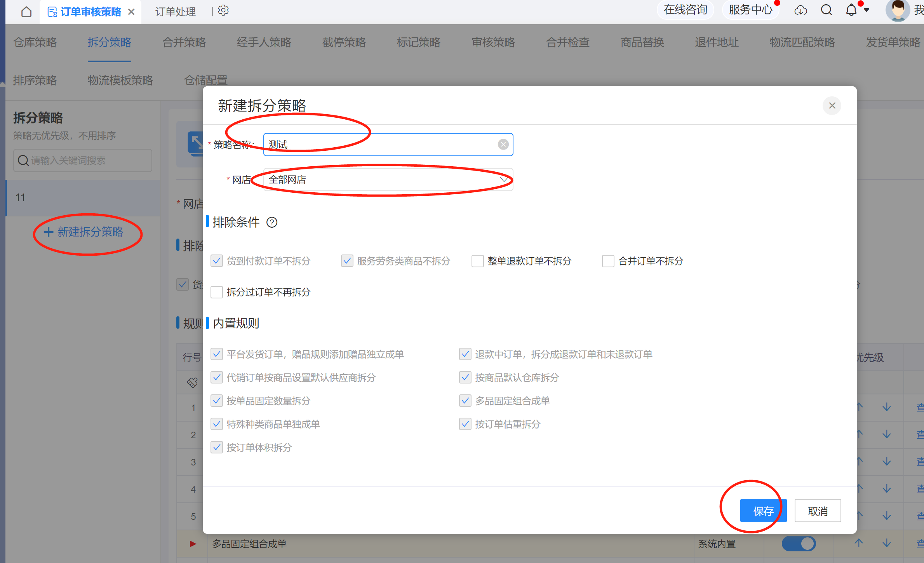Open the user avatar menu
This screenshot has height=563, width=924.
click(898, 10)
